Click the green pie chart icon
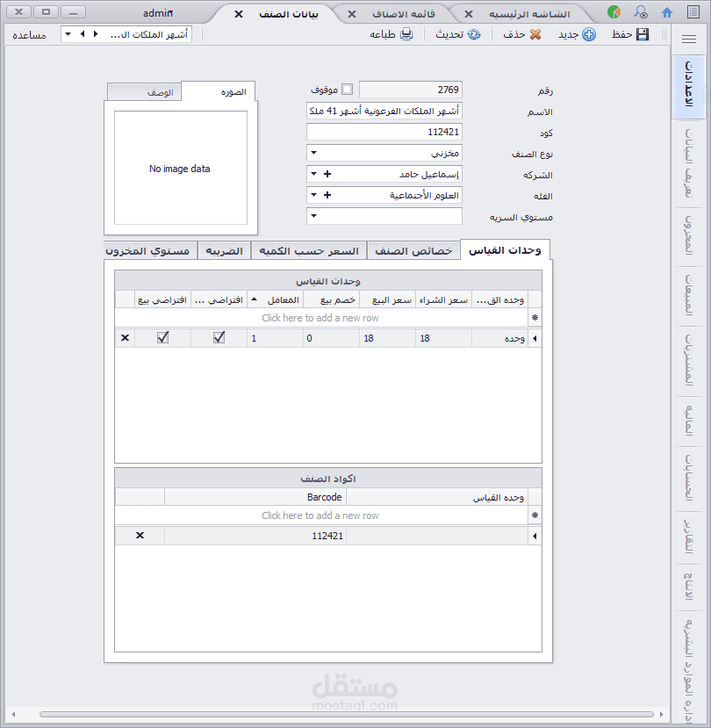Viewport: 711px width, 728px height. pyautogui.click(x=614, y=12)
